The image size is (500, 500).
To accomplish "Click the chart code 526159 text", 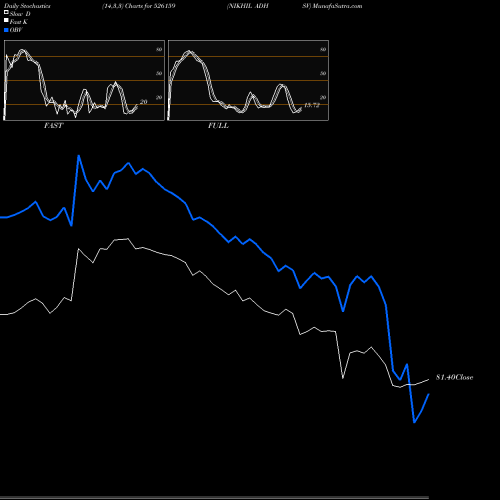I will 165,6.
